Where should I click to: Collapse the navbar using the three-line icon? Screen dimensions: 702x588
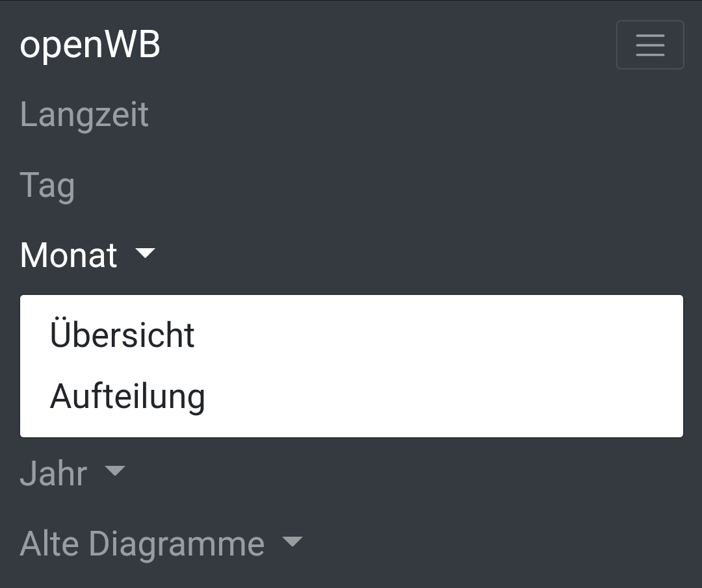649,45
